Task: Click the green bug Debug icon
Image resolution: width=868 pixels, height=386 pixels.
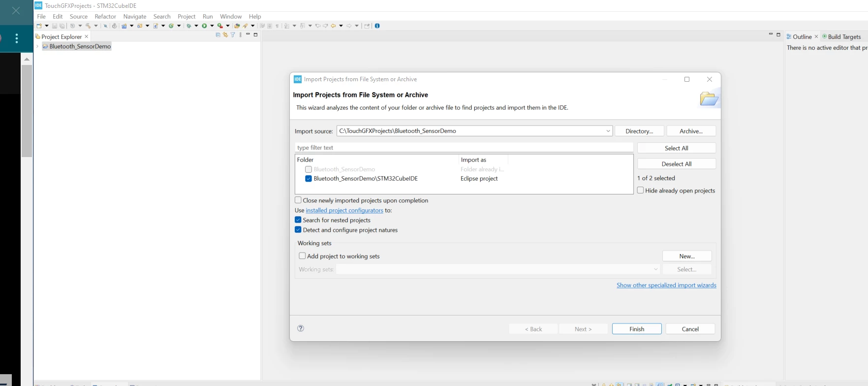Action: click(188, 26)
